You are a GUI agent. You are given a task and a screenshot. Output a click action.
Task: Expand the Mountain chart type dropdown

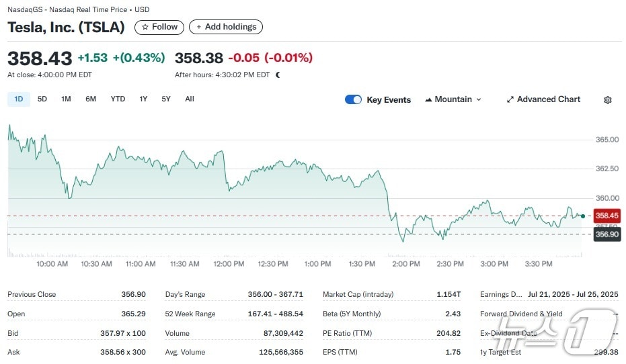(x=479, y=99)
